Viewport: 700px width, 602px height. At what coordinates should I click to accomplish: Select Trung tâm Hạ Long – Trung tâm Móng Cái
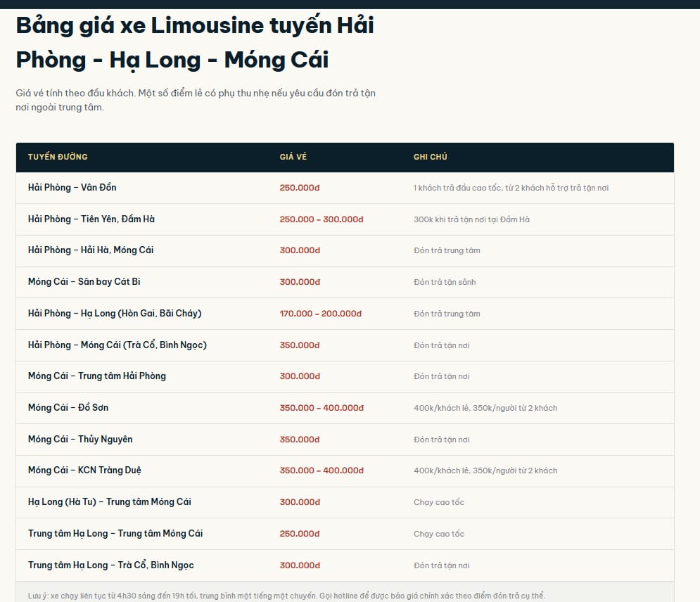(x=115, y=533)
